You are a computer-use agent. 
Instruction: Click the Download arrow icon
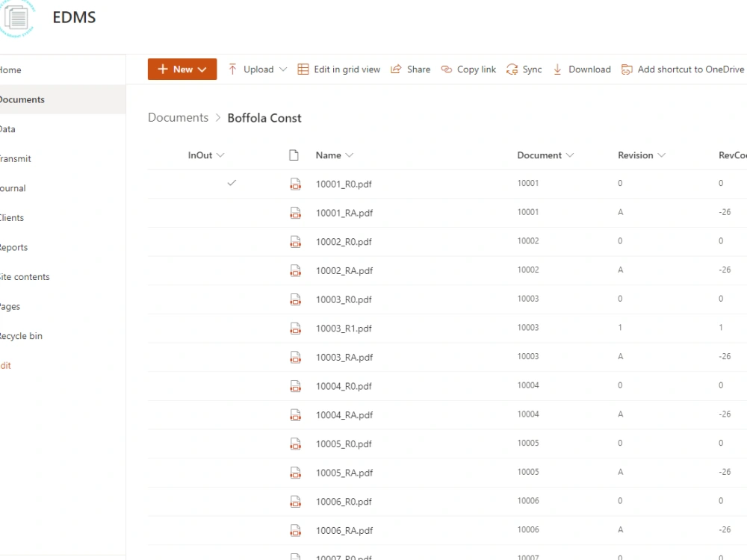[557, 69]
